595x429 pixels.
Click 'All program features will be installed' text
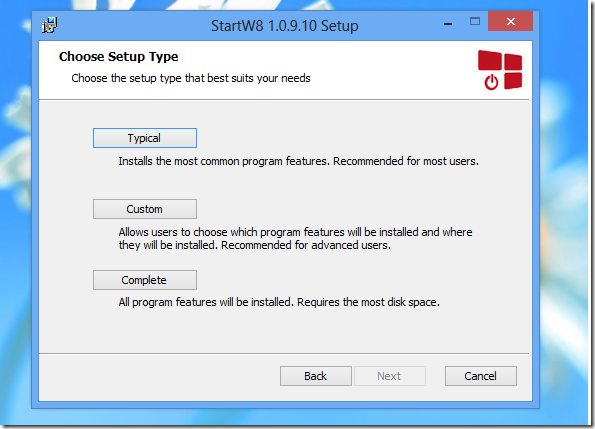pos(279,302)
